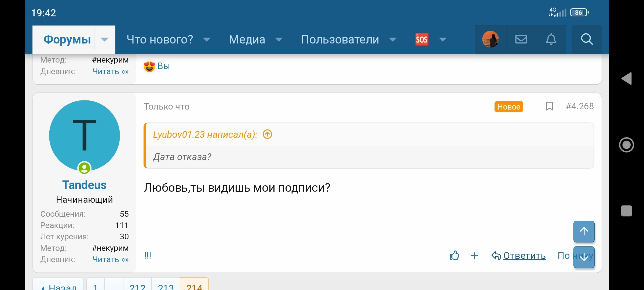
Task: Open the messages envelope
Action: [521, 39]
